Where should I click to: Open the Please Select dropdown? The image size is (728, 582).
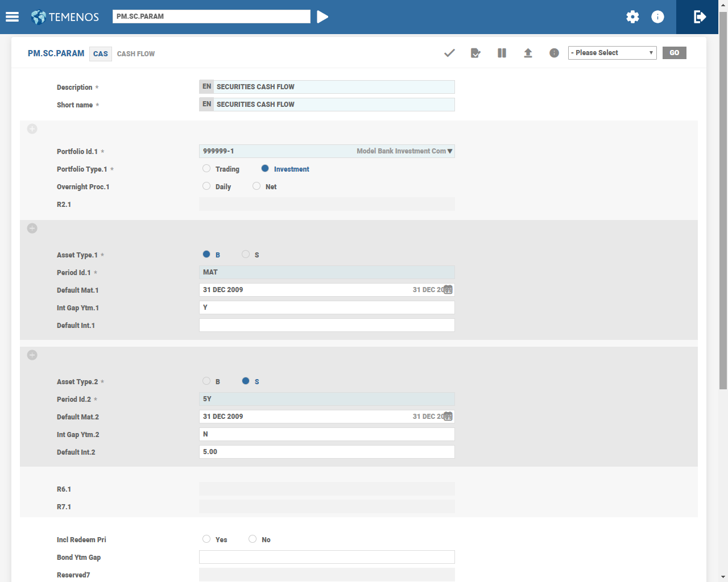[x=612, y=53]
